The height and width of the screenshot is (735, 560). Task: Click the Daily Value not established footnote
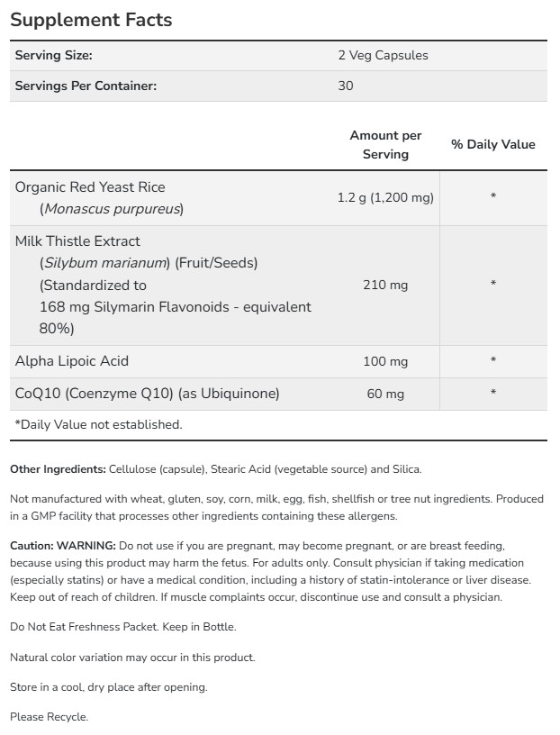pos(98,424)
